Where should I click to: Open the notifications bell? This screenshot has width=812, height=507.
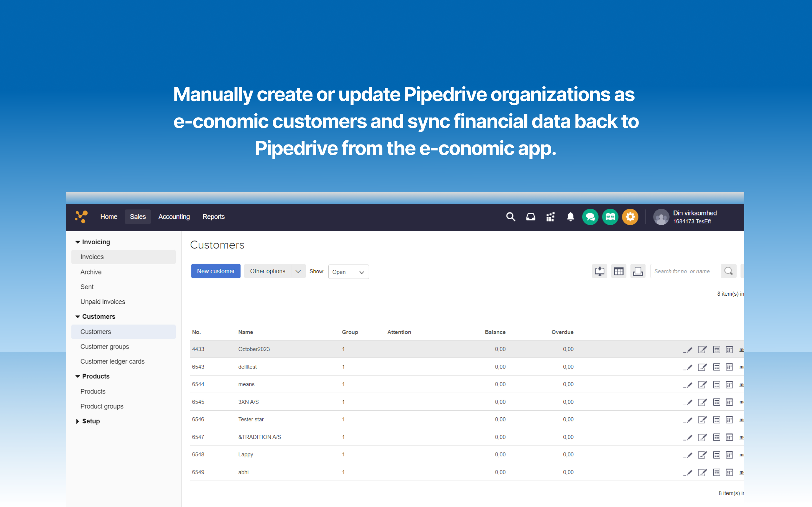570,217
